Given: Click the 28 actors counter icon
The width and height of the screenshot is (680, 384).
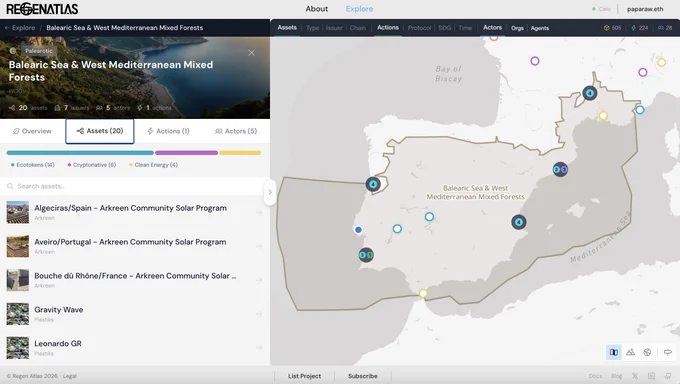Looking at the screenshot, I should [660, 28].
